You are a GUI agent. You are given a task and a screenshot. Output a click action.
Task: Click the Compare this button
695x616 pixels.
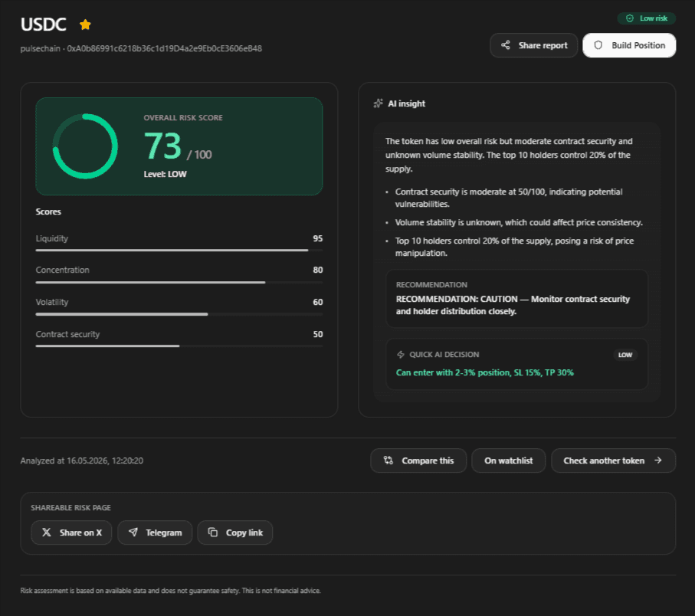point(418,460)
